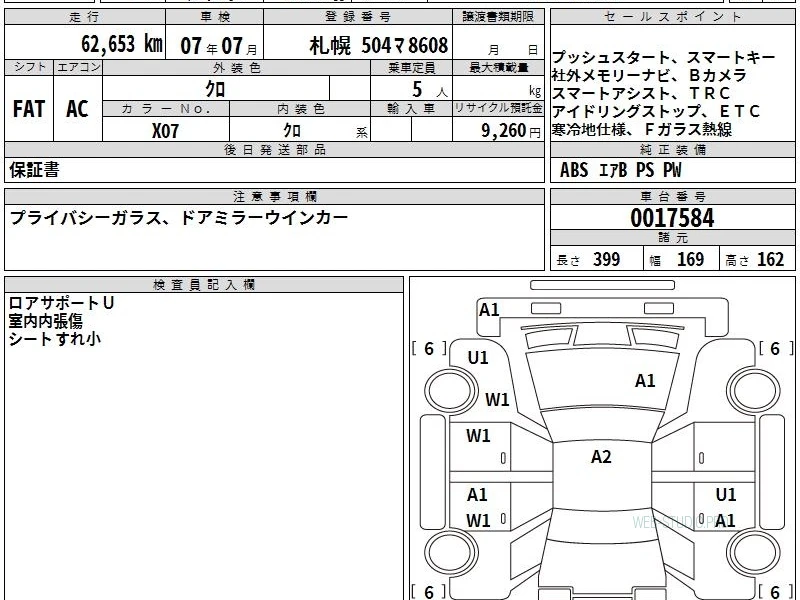Click the A1 mark on the hood
This screenshot has height=600, width=800.
point(645,381)
